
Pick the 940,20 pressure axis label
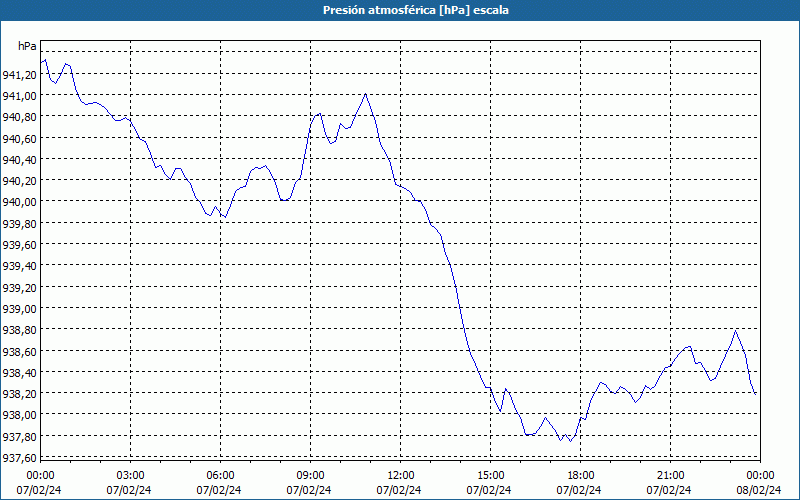19,181
